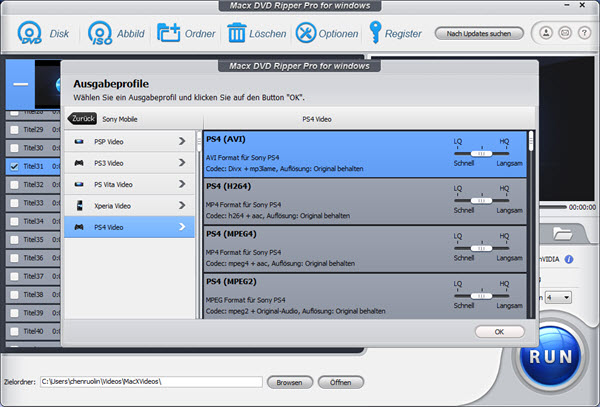Click the Zielordner path input field
The image size is (600, 407).
[151, 382]
